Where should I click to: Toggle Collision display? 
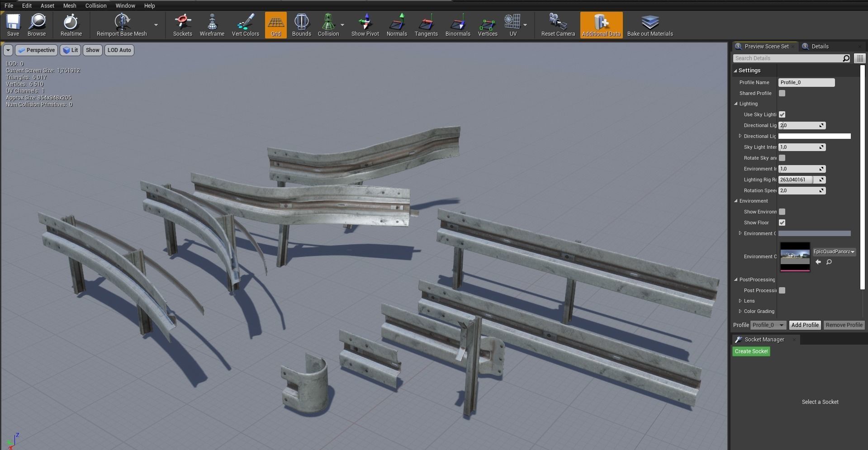coord(328,25)
